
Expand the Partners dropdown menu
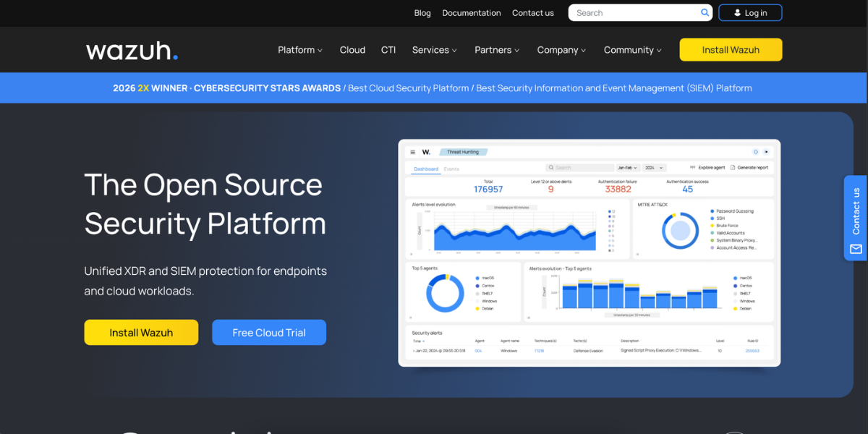coord(498,50)
